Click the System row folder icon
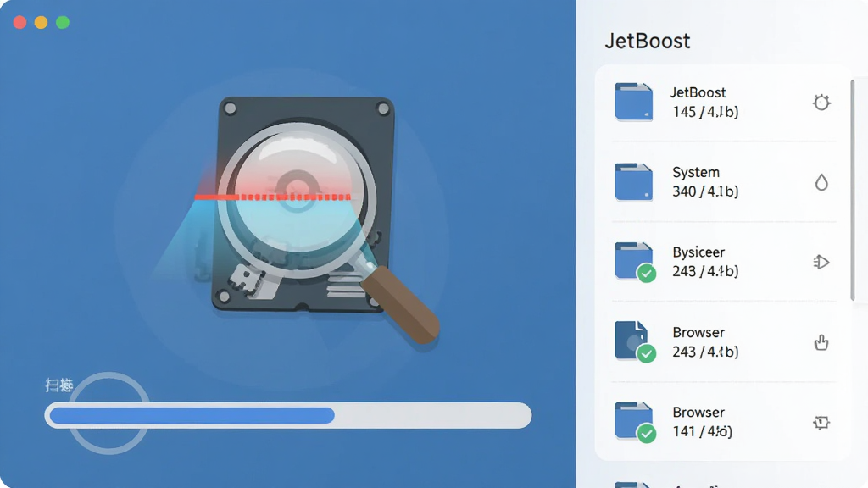Screen dimensions: 868x488 click(634, 182)
